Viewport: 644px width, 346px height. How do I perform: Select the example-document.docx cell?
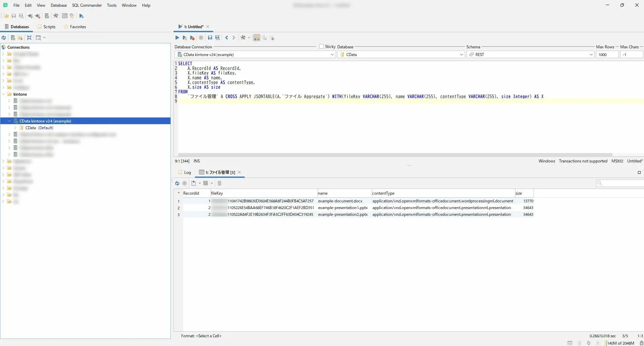click(340, 201)
